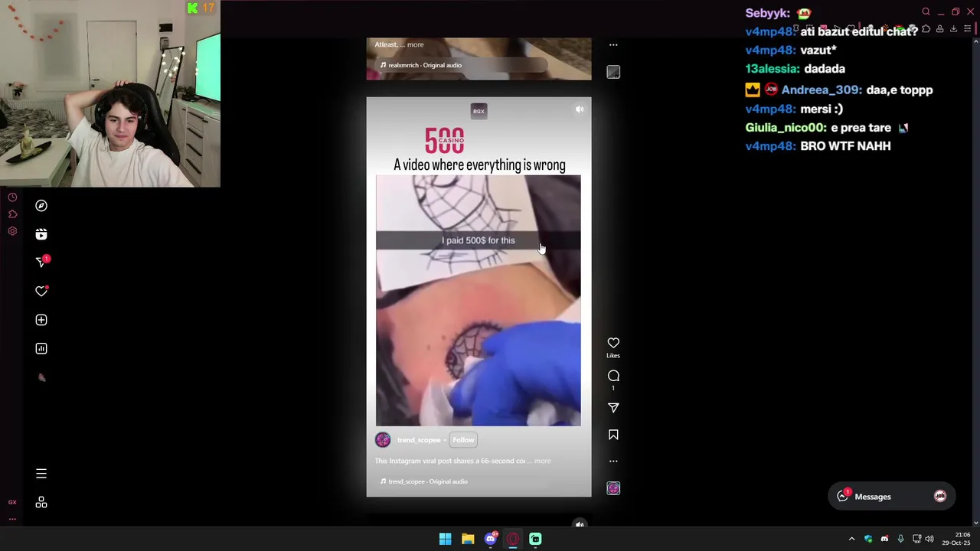Open the dashboard bar chart icon
Image resolution: width=980 pixels, height=551 pixels.
[41, 349]
